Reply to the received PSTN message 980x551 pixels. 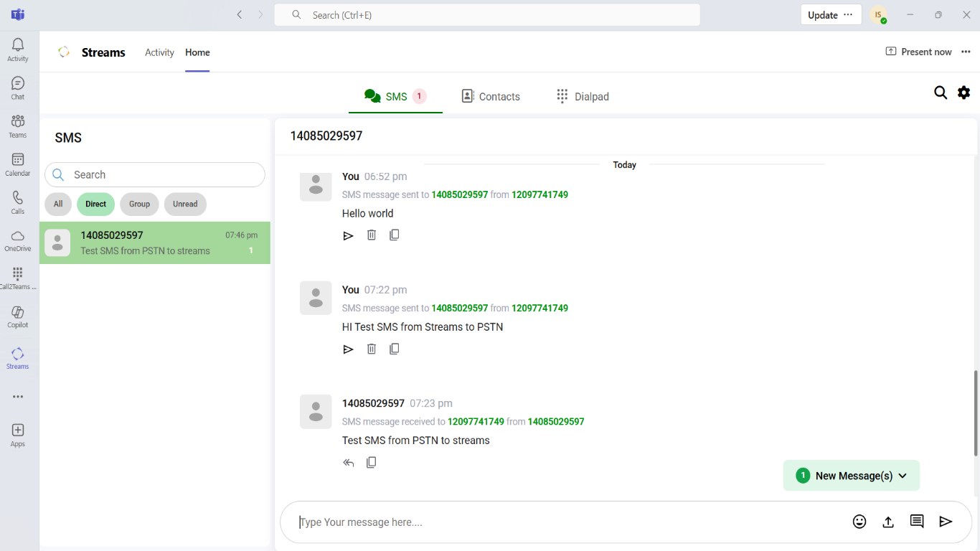[349, 463]
